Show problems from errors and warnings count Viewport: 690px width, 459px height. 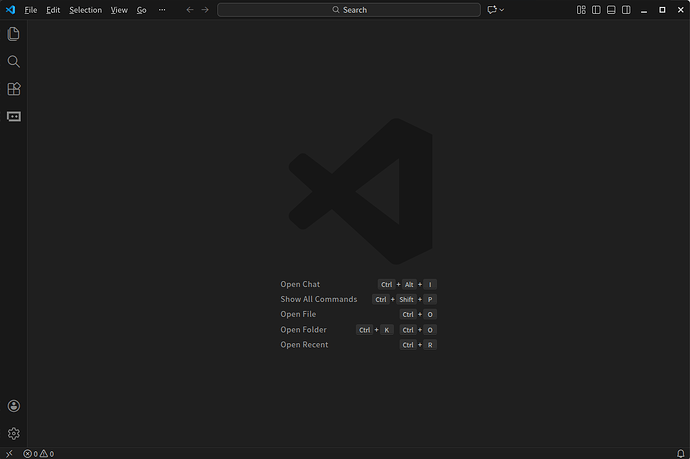(39, 454)
